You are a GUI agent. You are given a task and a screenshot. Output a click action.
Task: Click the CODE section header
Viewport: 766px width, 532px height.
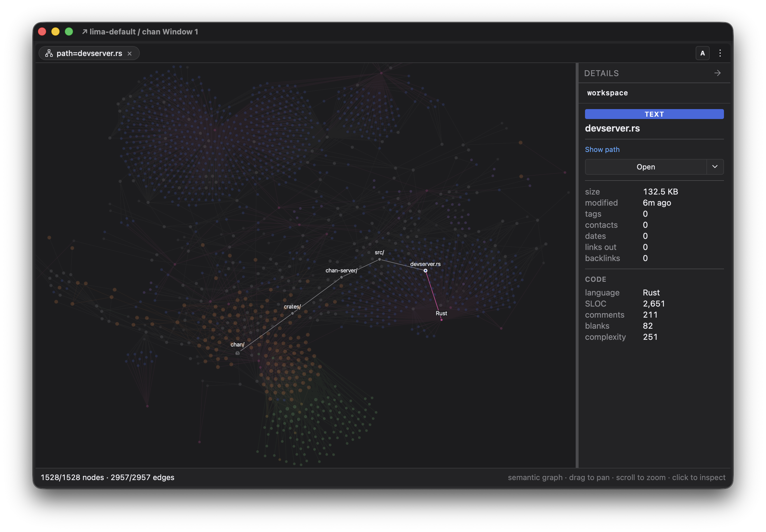point(595,279)
